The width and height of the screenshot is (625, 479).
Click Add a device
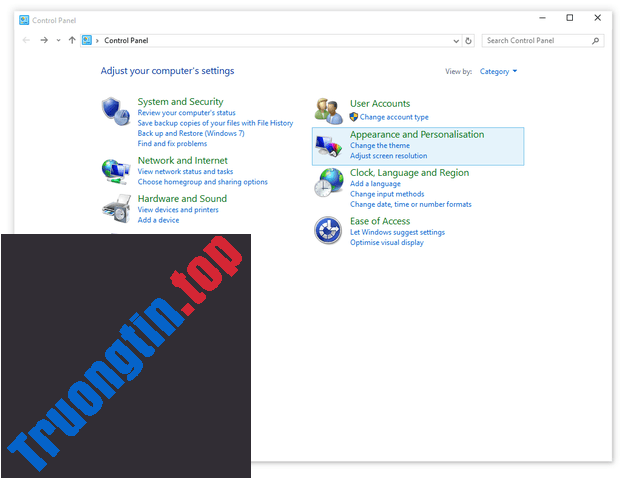pyautogui.click(x=158, y=220)
